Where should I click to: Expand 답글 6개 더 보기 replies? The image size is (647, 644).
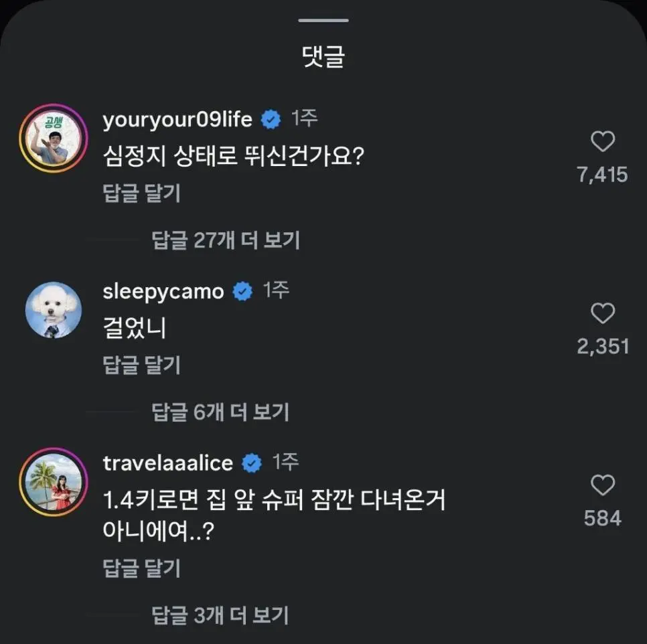(x=220, y=412)
